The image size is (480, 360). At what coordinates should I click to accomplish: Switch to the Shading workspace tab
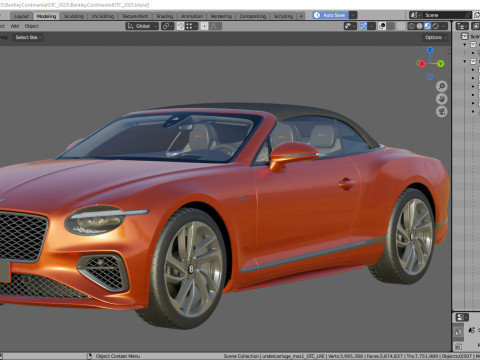[x=165, y=16]
